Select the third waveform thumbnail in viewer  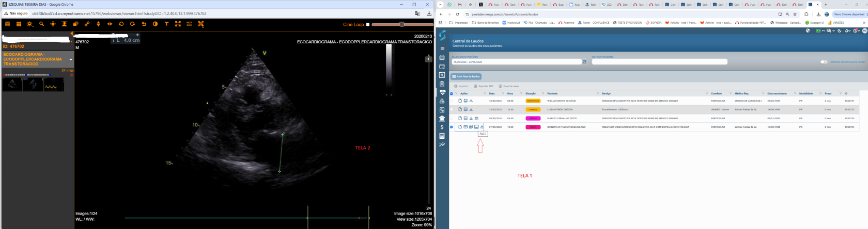54,85
